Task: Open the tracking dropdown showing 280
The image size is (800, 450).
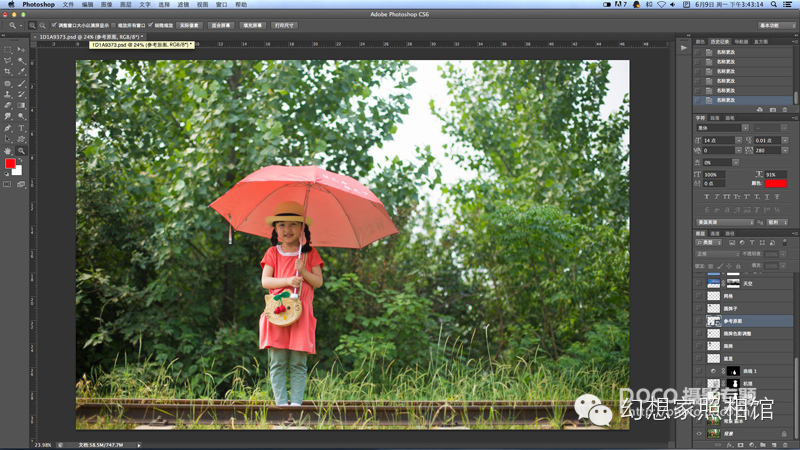Action: click(785, 151)
